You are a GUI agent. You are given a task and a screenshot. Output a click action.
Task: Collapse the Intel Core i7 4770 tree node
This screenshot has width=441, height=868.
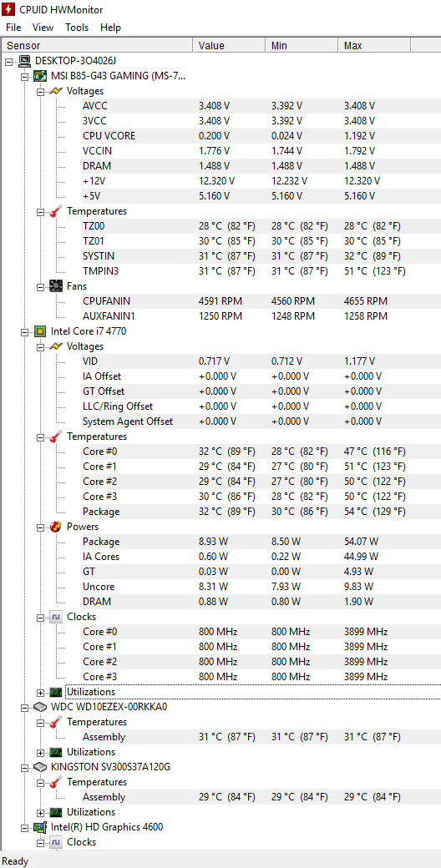coord(24,331)
